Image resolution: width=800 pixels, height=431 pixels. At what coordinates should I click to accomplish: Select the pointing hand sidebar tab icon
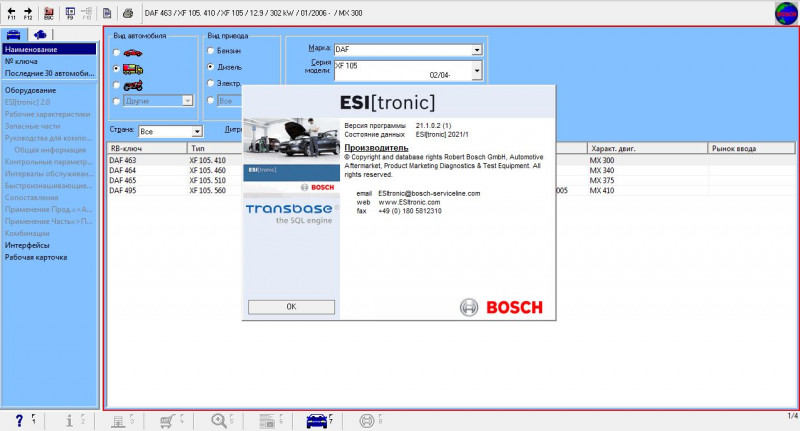pyautogui.click(x=40, y=35)
